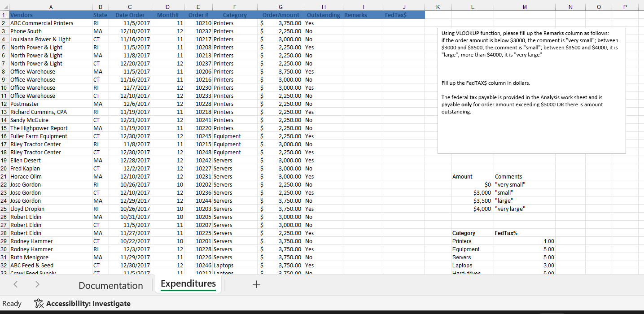Switch to the Documentation sheet tab

[111, 284]
